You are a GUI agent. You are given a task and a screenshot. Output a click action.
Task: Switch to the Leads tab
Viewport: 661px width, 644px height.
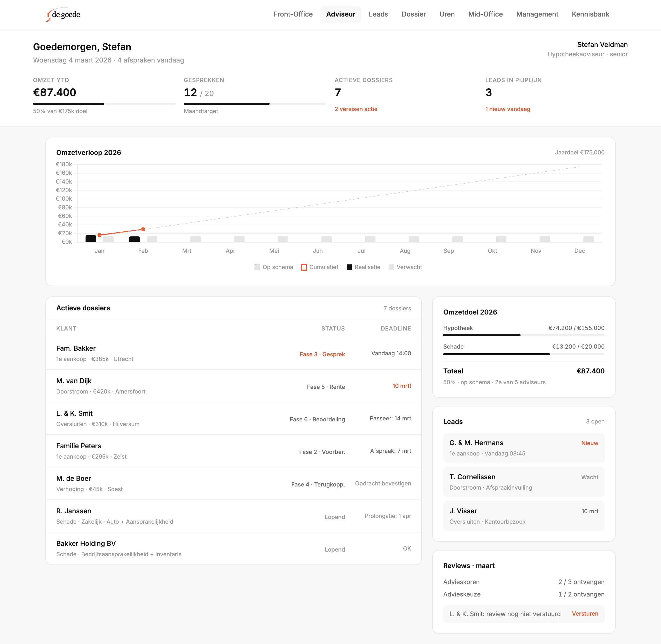pos(378,14)
